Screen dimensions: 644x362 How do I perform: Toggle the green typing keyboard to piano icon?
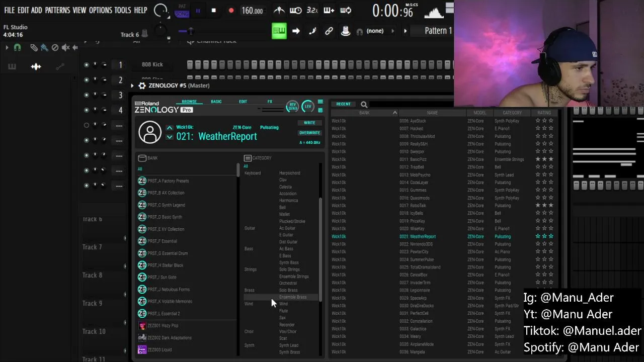[279, 31]
